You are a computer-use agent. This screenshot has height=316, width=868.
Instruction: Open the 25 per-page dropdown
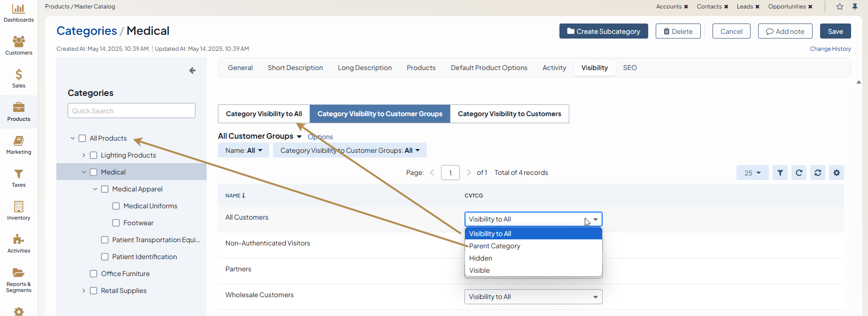pyautogui.click(x=752, y=173)
